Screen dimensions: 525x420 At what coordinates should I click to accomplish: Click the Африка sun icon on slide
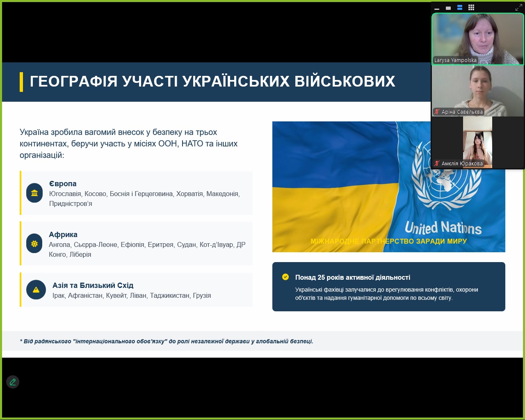point(34,244)
